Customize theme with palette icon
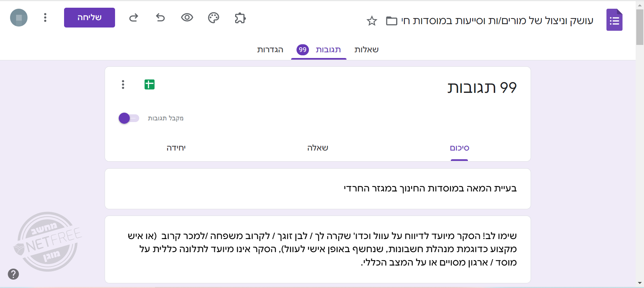This screenshot has height=288, width=644. point(213,18)
